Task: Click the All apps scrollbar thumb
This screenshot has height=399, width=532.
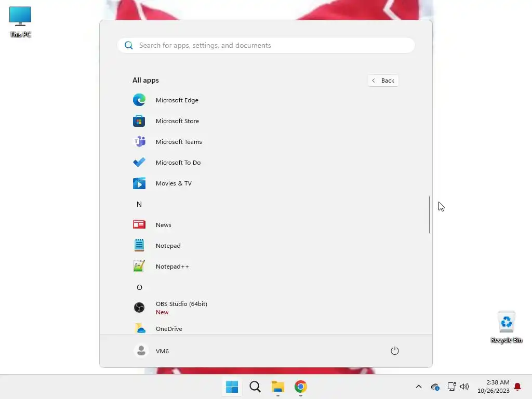Action: click(x=430, y=215)
